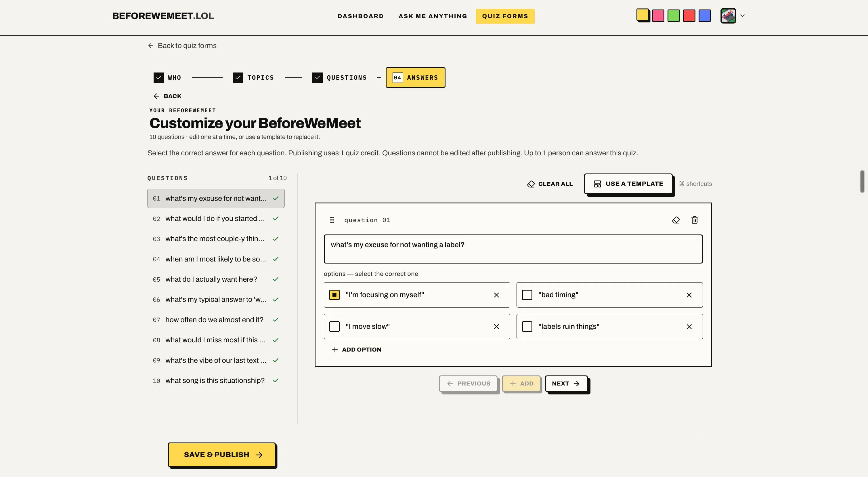The width and height of the screenshot is (868, 477).
Task: Choose the yellow theme swatch
Action: pos(642,15)
